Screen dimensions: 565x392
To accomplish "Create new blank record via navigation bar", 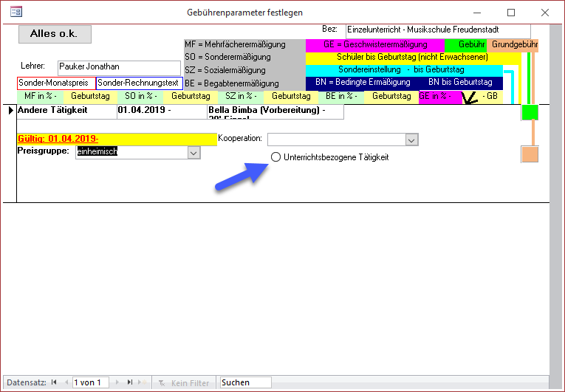I will 143,382.
